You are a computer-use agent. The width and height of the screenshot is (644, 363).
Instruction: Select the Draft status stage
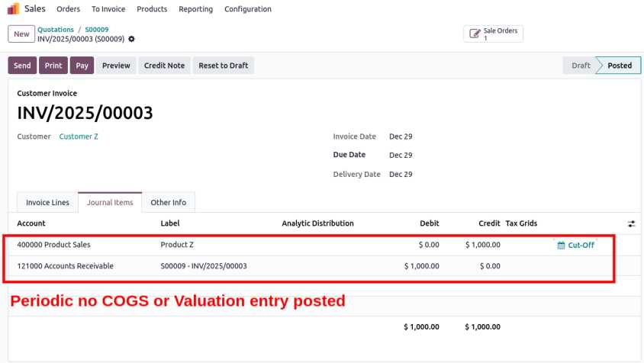[x=581, y=66]
